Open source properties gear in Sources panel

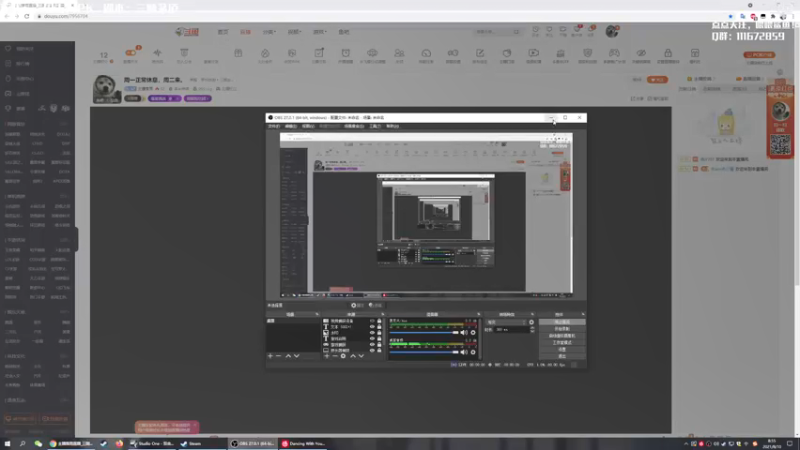(343, 356)
